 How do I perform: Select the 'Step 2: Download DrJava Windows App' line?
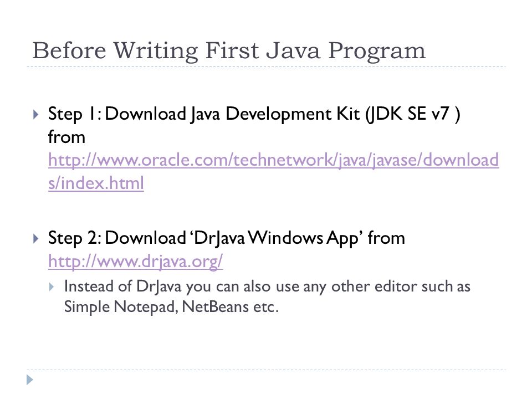(x=226, y=238)
